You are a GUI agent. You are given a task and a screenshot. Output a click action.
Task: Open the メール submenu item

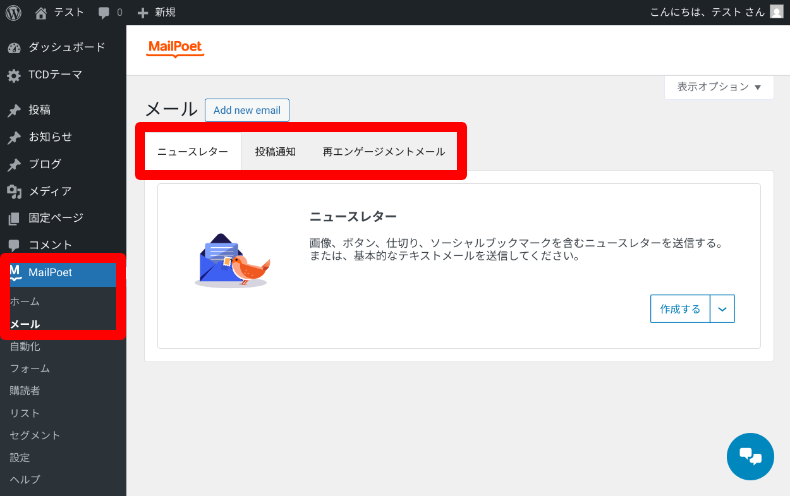[25, 324]
